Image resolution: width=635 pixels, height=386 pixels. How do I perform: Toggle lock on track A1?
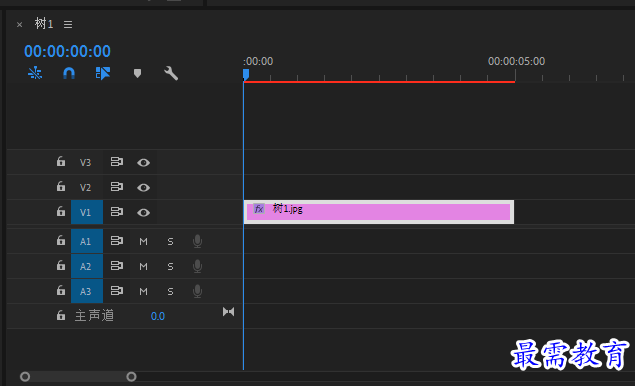coord(61,241)
